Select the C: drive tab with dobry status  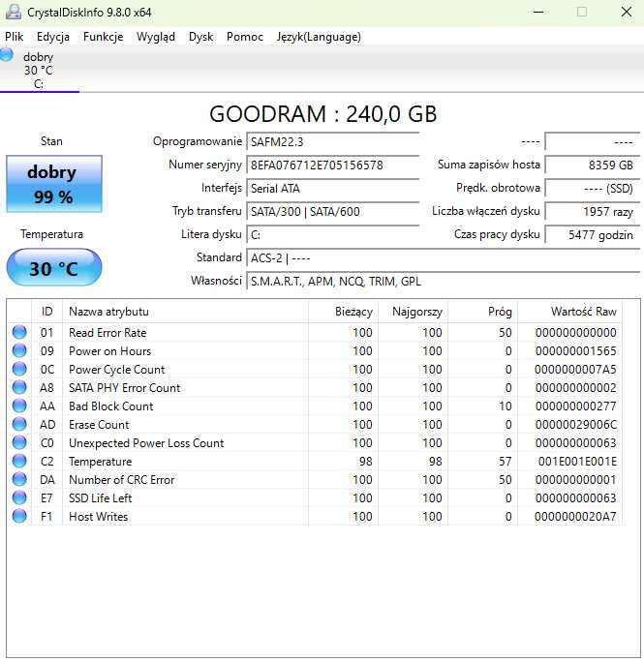click(39, 70)
